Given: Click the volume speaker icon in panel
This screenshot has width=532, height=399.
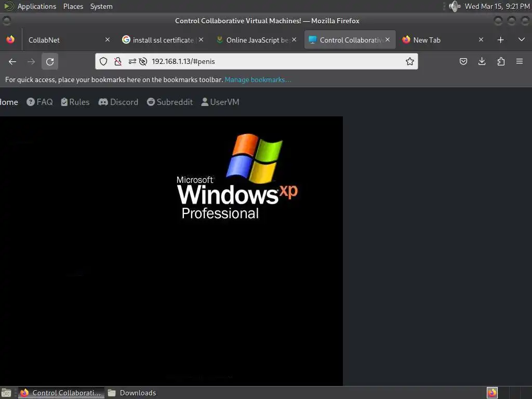Looking at the screenshot, I should pyautogui.click(x=454, y=6).
